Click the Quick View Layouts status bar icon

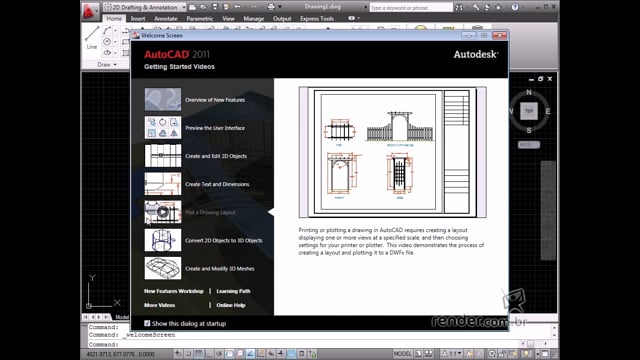pyautogui.click(x=418, y=354)
